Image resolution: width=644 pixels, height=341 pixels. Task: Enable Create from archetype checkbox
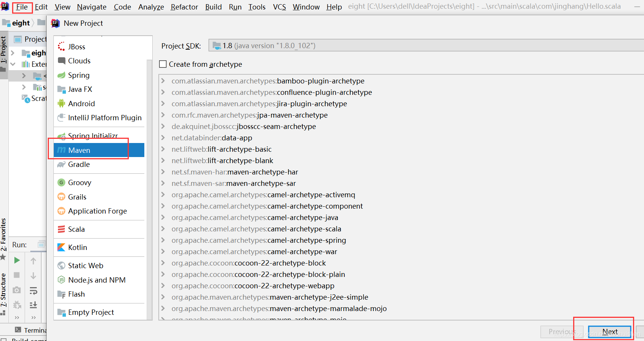[x=163, y=64]
